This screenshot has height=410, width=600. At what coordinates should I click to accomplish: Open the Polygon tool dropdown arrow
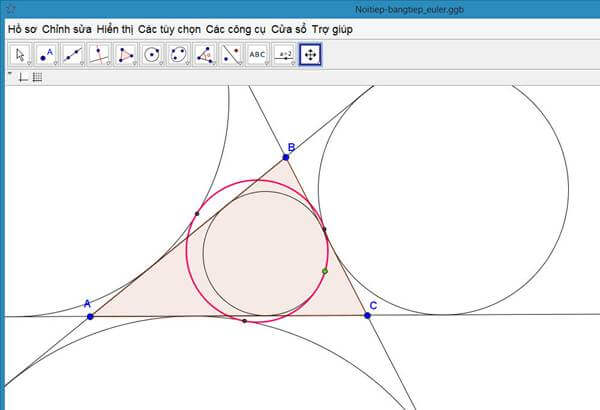[x=135, y=64]
